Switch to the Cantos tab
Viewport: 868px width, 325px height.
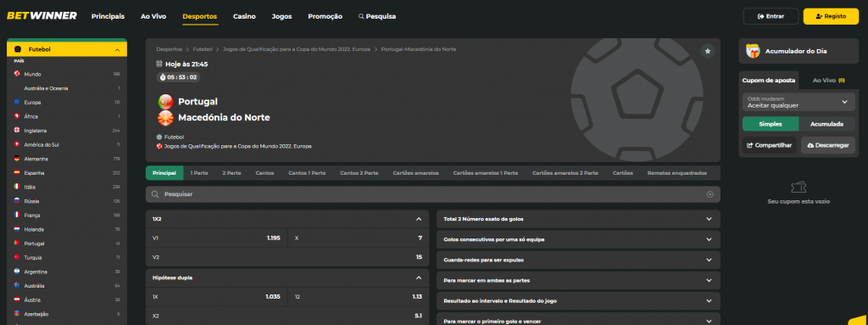[x=264, y=173]
